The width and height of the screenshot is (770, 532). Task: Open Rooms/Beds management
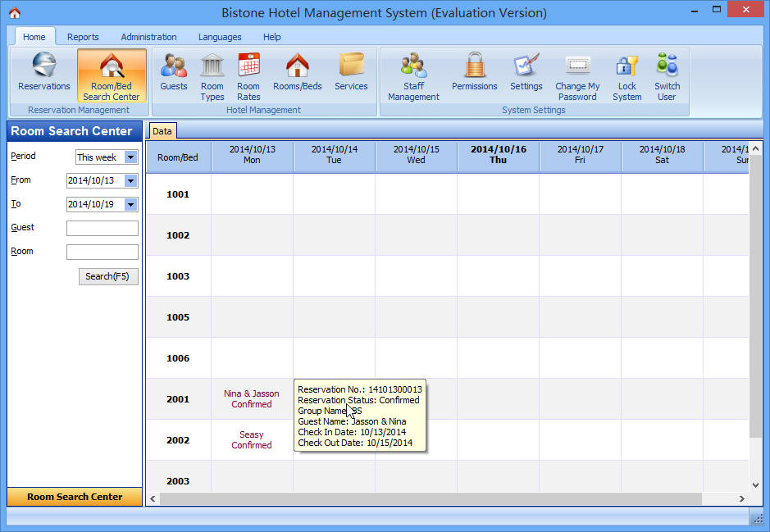298,73
